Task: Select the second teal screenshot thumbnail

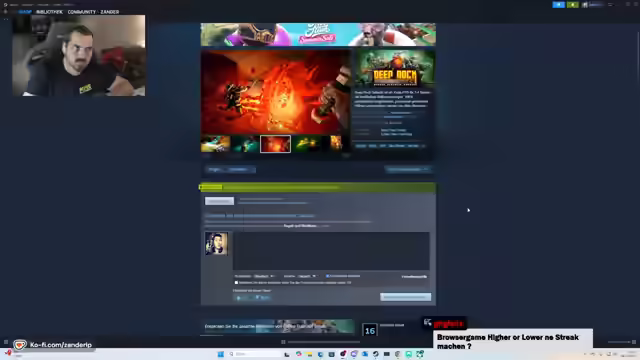Action: pyautogui.click(x=245, y=144)
